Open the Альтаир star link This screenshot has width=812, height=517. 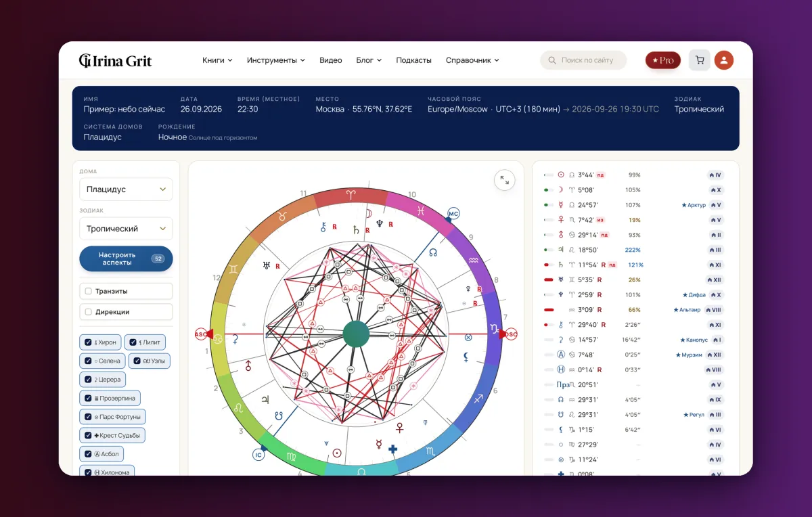click(x=687, y=310)
